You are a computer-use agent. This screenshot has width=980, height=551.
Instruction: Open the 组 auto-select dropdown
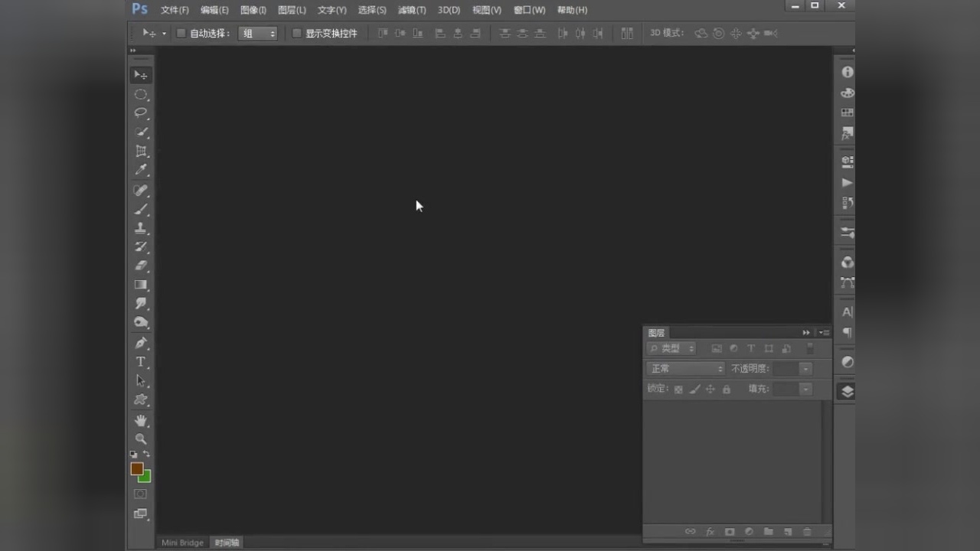click(x=258, y=34)
